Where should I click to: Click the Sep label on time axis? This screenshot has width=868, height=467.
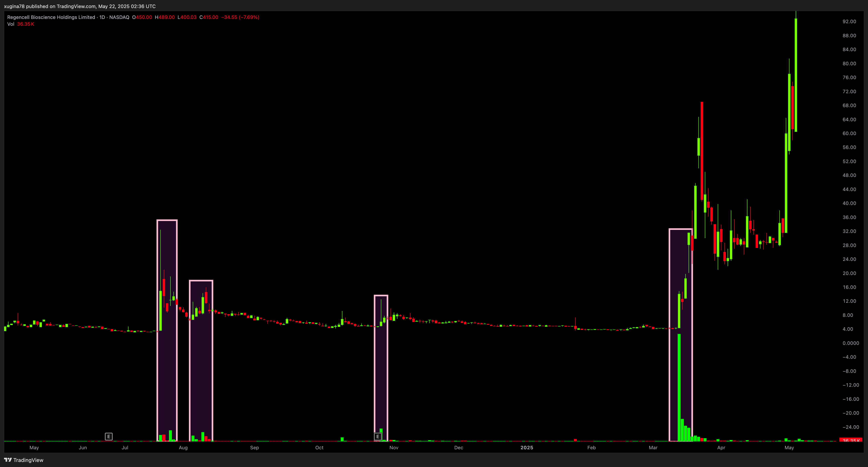click(254, 447)
